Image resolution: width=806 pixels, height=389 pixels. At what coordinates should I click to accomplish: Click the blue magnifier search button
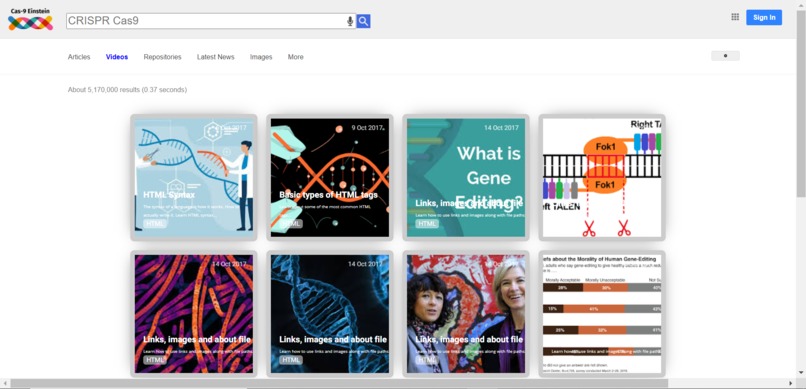click(x=363, y=21)
